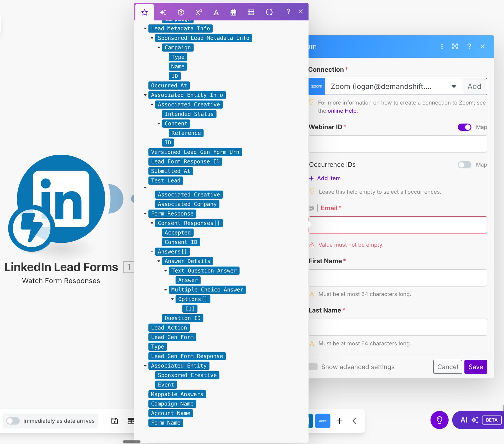Click the custom variables braces icon
The height and width of the screenshot is (444, 504).
[x=269, y=12]
